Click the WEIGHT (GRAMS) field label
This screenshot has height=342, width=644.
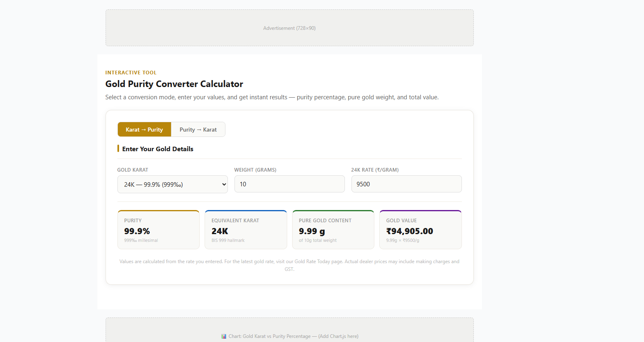(255, 170)
